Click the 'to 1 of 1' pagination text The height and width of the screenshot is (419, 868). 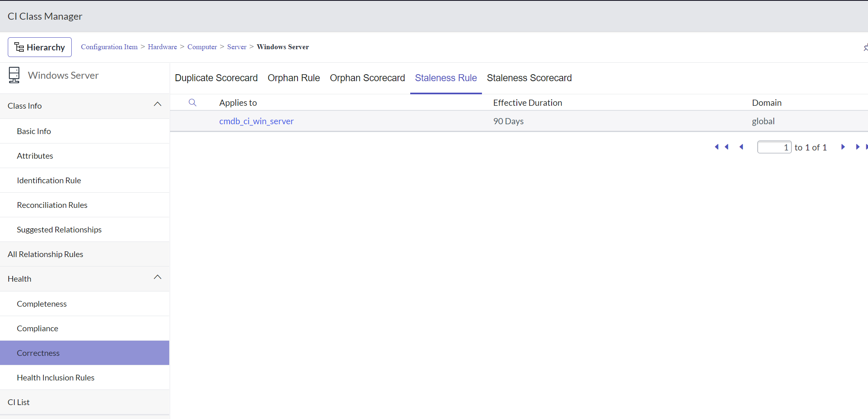[811, 147]
